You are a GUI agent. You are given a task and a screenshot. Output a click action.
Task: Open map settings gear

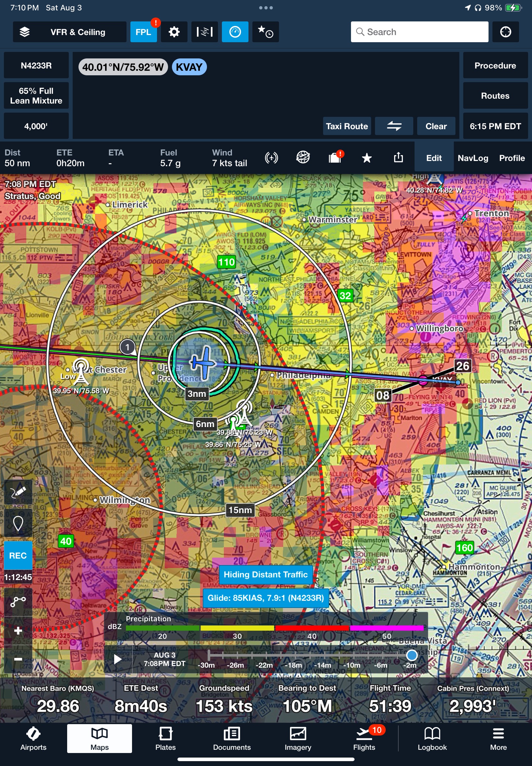point(174,32)
